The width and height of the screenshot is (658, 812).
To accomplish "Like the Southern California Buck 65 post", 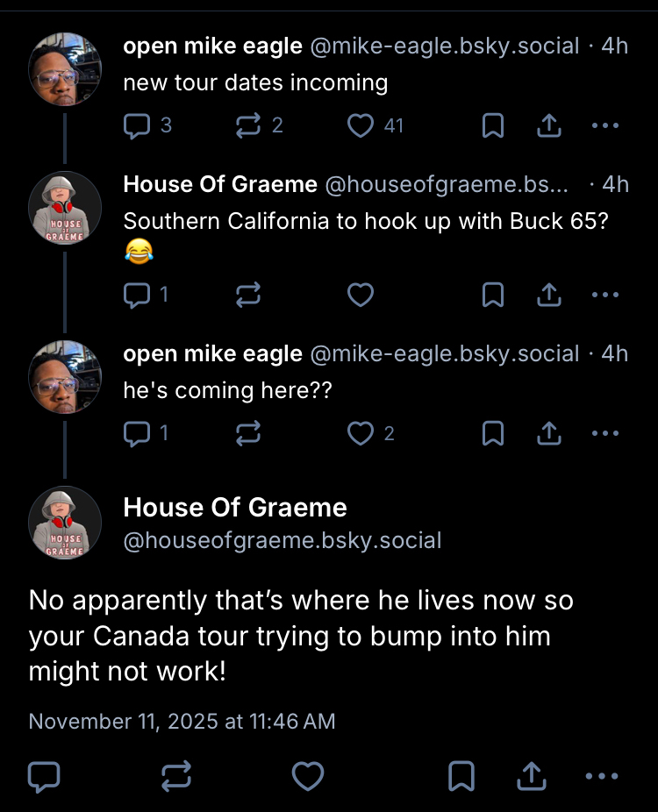I will coord(361,296).
